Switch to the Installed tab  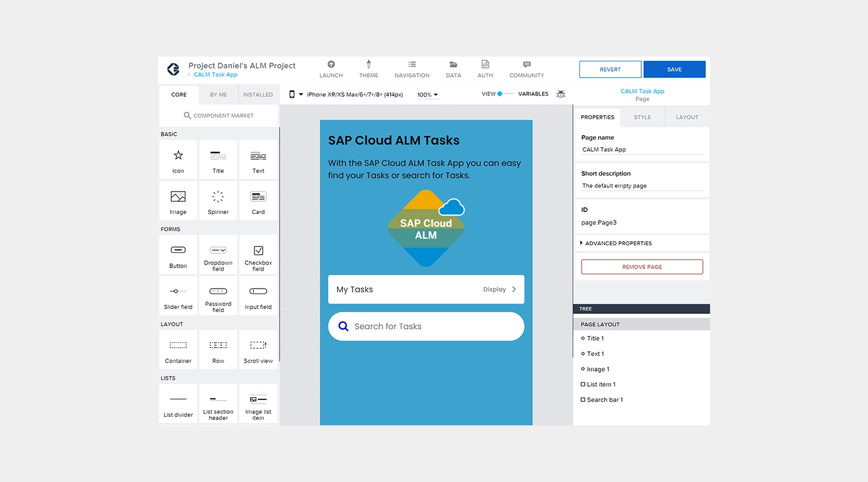tap(258, 95)
